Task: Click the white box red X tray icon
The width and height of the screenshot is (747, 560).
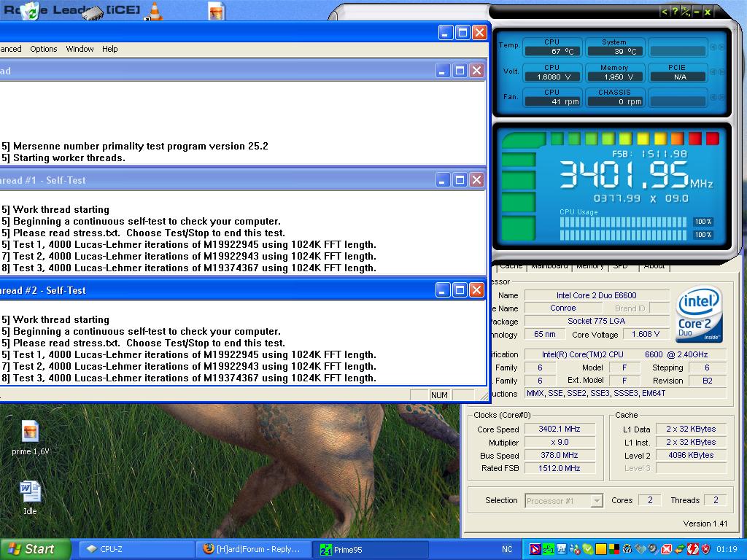Action: click(667, 549)
